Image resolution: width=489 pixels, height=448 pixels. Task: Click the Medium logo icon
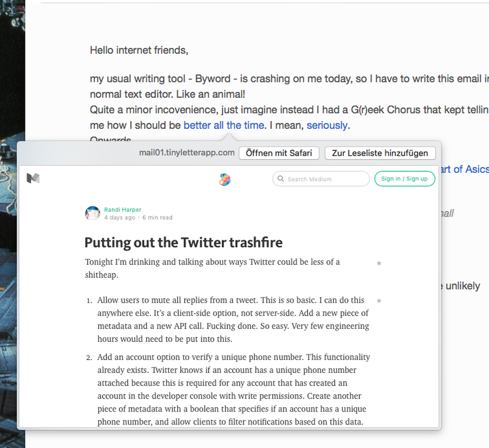coord(33,178)
